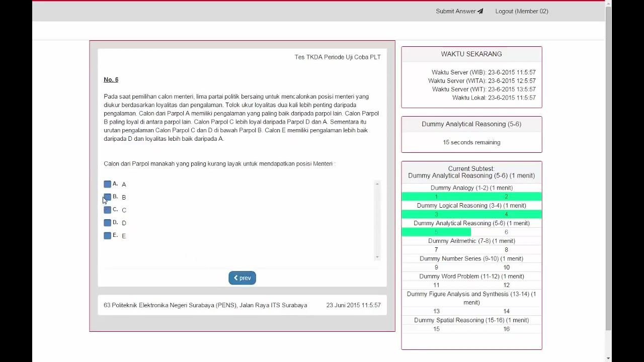Open question number 8
644x362 pixels.
pos(506,249)
